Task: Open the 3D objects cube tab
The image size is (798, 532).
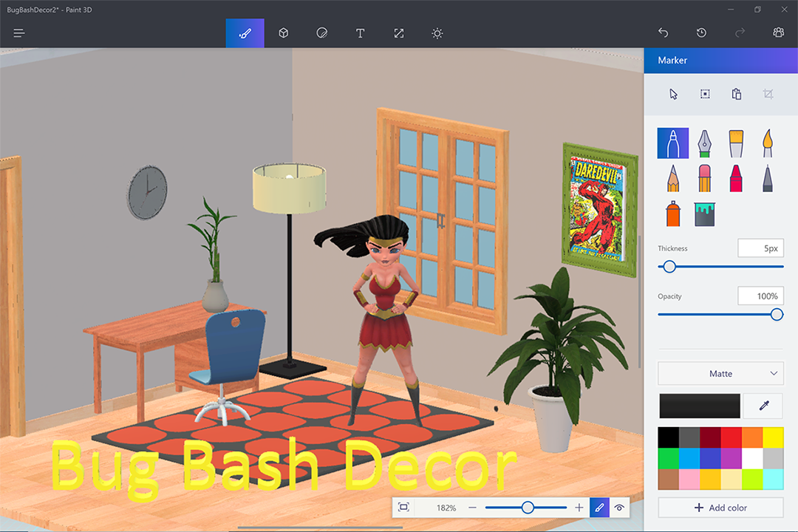Action: pos(284,33)
